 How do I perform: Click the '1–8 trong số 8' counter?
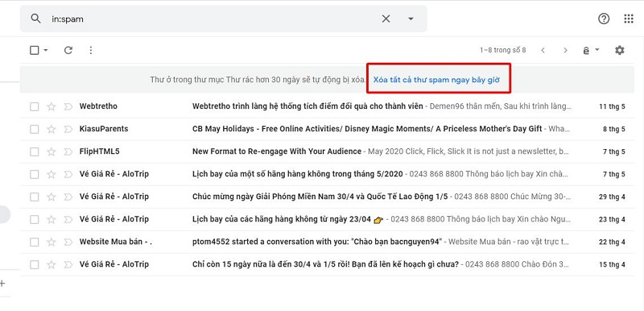502,50
